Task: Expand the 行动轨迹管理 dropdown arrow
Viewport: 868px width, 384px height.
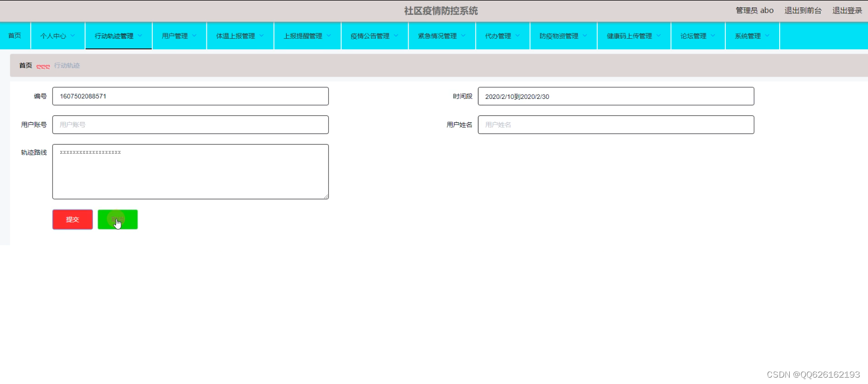Action: [140, 36]
